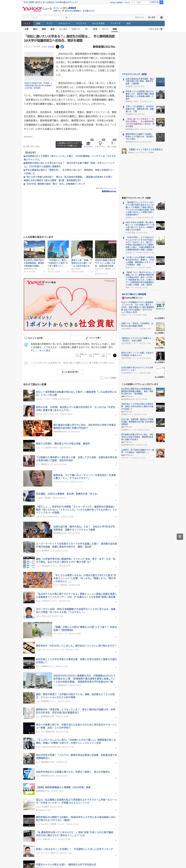Open ranking item 1 広島の運送会社を家宅捜索

pyautogui.click(x=140, y=81)
